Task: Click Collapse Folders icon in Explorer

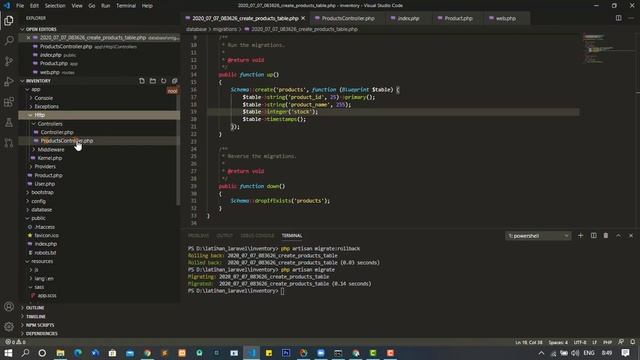Action: tap(175, 81)
